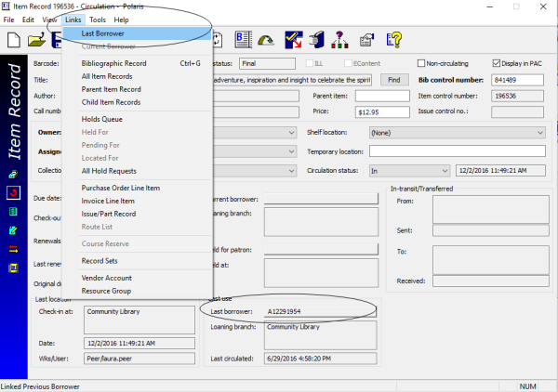Select Record Sets menu entry

(138, 261)
